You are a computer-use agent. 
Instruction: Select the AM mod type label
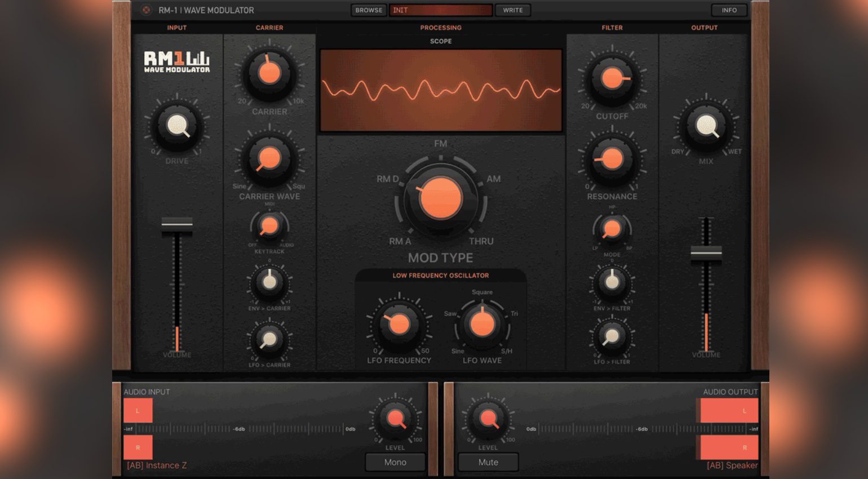494,179
